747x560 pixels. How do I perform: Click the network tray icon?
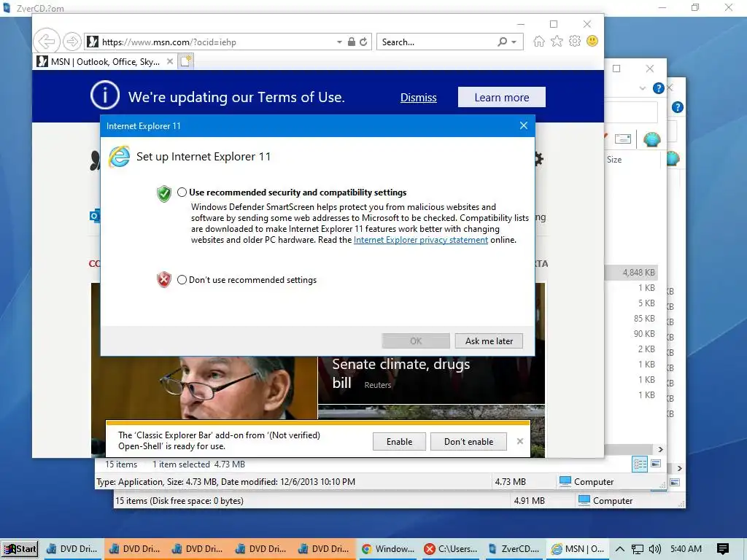(x=637, y=549)
